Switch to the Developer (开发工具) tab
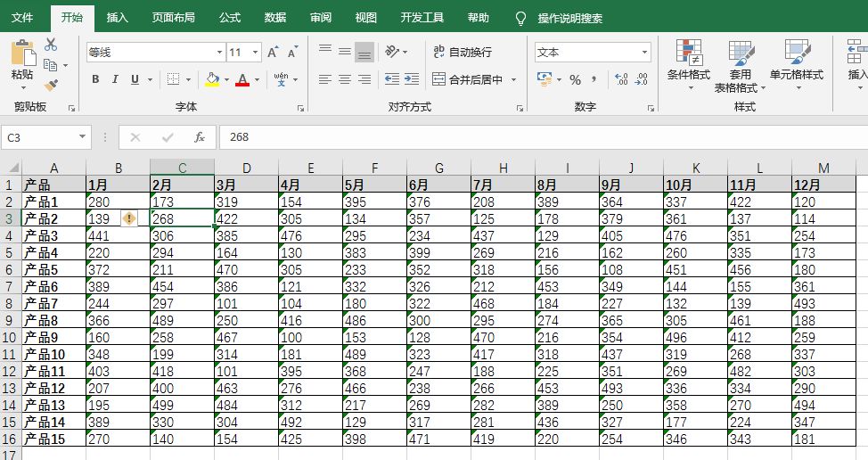 click(x=422, y=18)
